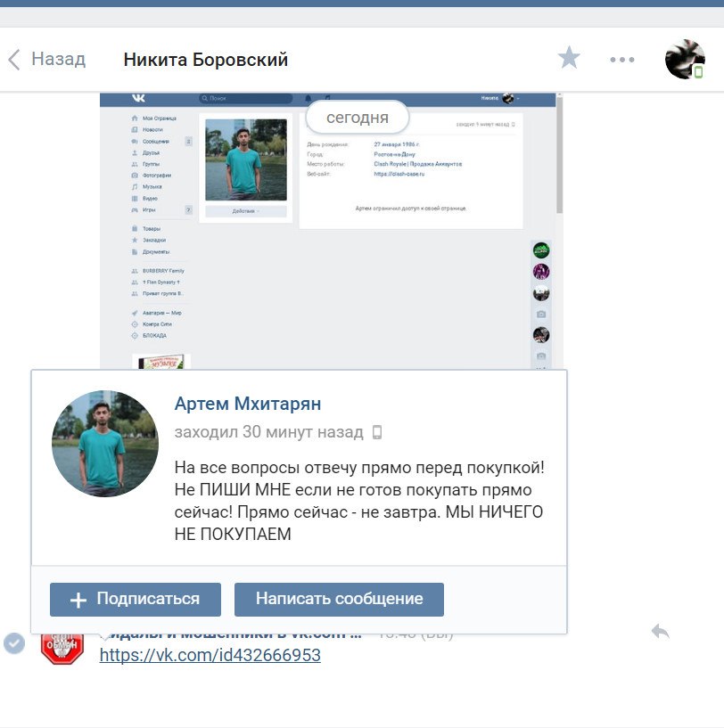Open the three-dots chat actions menu
Screen dimensions: 724x728
tap(622, 60)
